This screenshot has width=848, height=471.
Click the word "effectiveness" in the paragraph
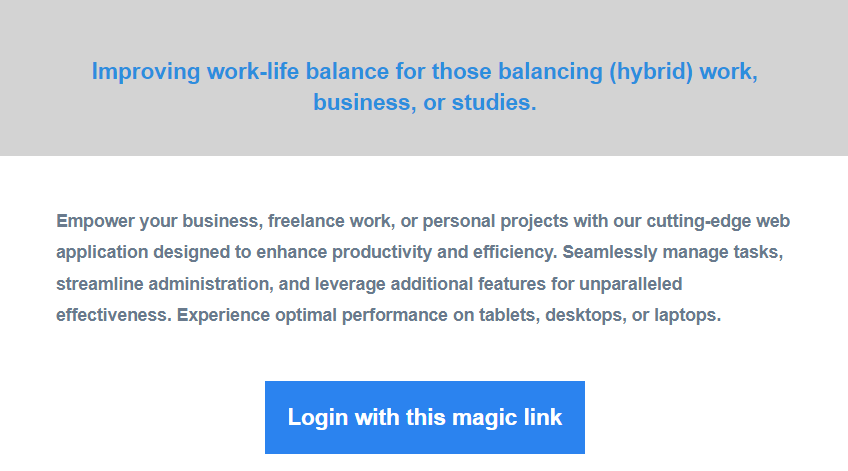(111, 316)
